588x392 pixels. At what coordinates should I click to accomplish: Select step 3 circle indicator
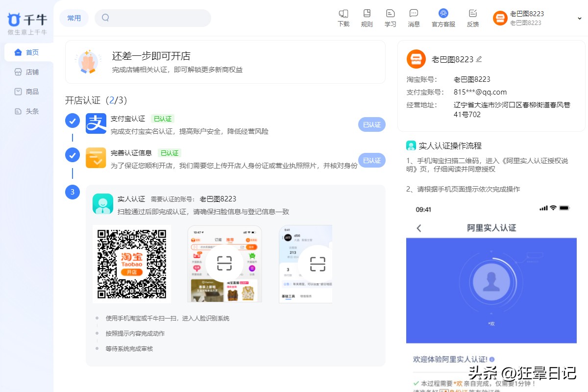click(72, 192)
